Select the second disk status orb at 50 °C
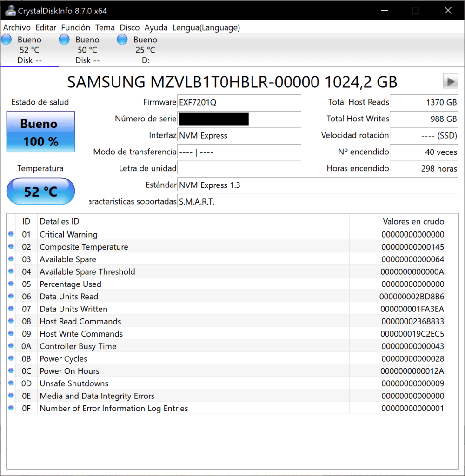Viewport: 465px width, 476px height. 65,40
